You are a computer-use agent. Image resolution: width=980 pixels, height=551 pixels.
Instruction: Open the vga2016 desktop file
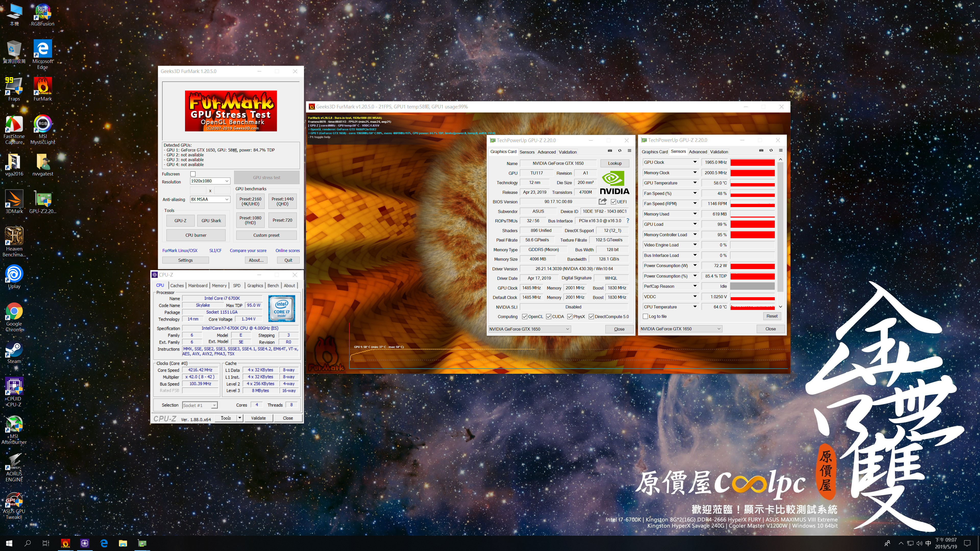pyautogui.click(x=14, y=165)
